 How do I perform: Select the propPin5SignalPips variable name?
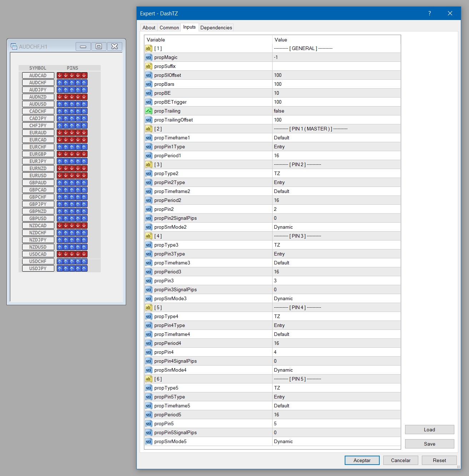point(175,432)
